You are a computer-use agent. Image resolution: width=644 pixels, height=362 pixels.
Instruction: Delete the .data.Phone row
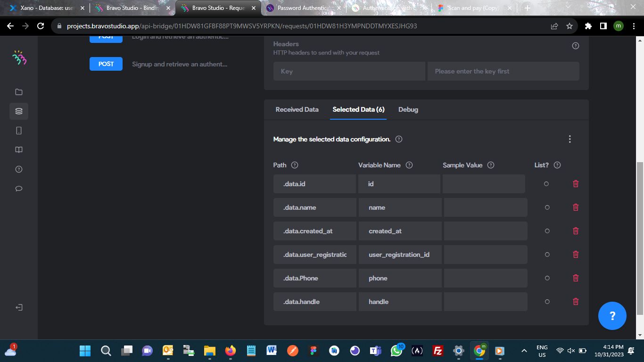pos(576,278)
